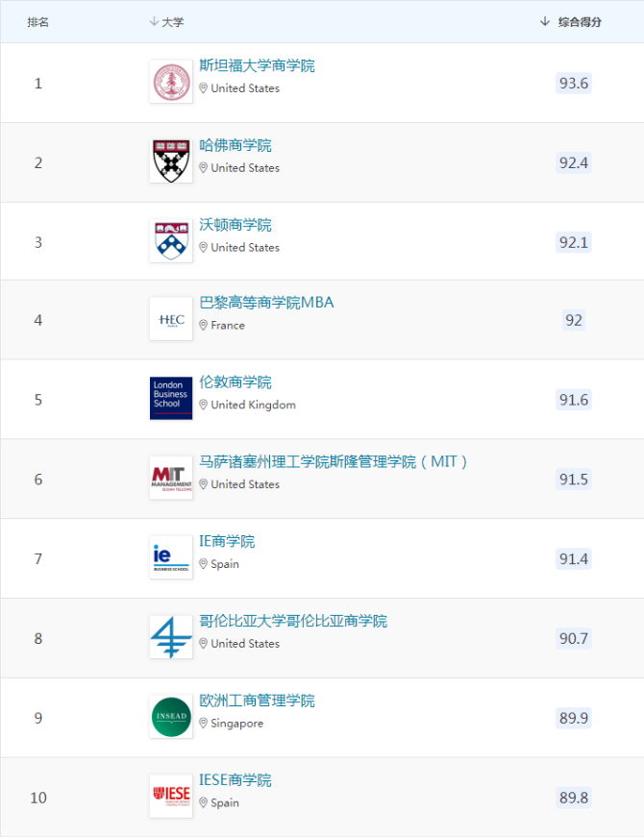The image size is (644, 837).
Task: Click the red IESE logo
Action: (x=171, y=797)
